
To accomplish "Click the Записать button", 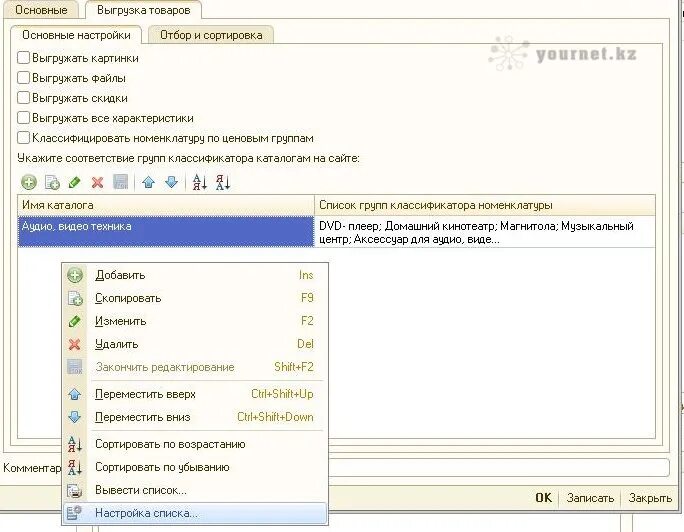I will point(590,498).
